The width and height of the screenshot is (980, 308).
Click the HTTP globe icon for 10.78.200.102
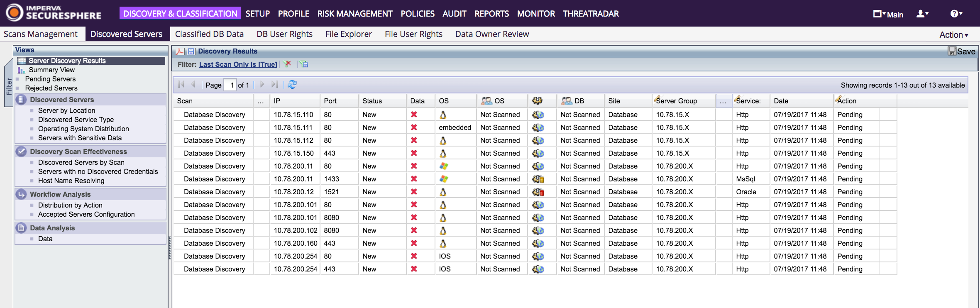[538, 230]
